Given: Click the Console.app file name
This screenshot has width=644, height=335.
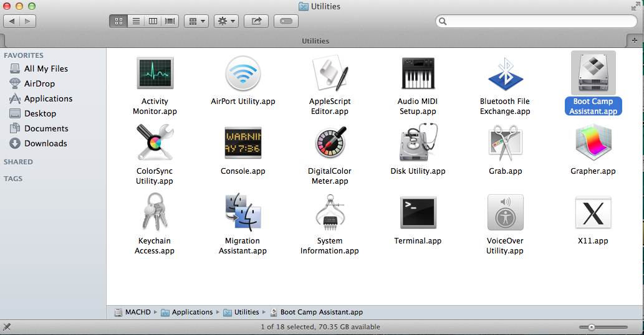Looking at the screenshot, I should [243, 171].
